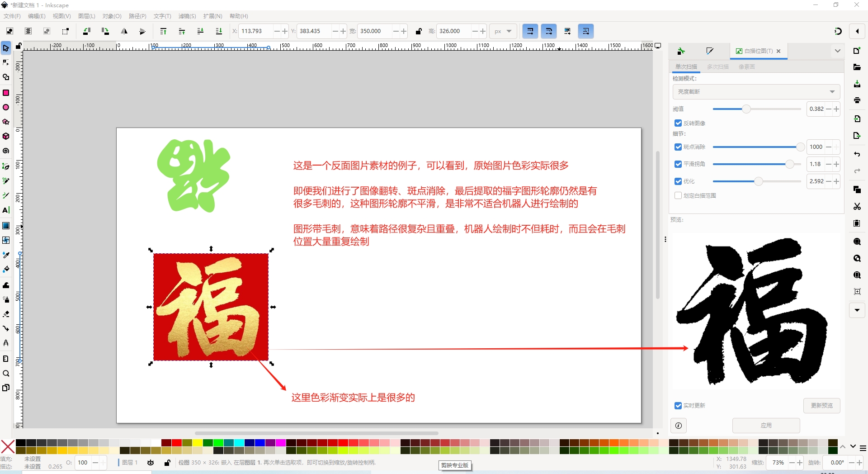This screenshot has height=474, width=868.
Task: Open the 路径(P) menu
Action: 137,16
